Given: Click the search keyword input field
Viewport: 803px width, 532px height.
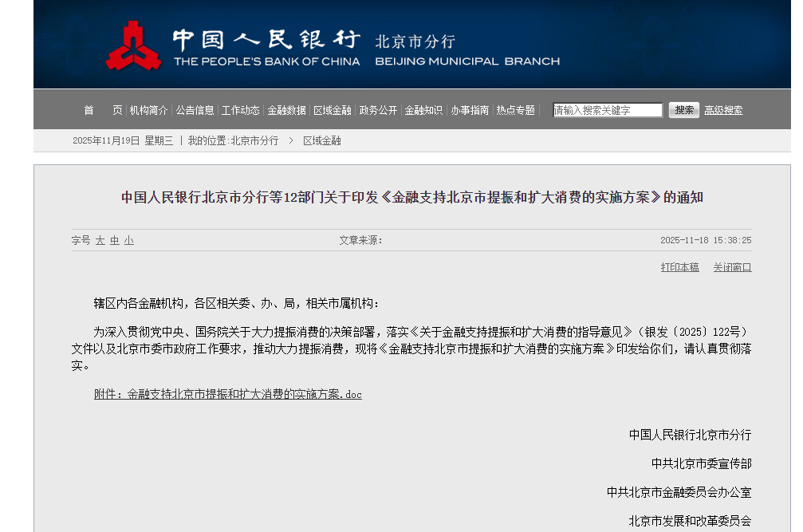Looking at the screenshot, I should tap(608, 110).
